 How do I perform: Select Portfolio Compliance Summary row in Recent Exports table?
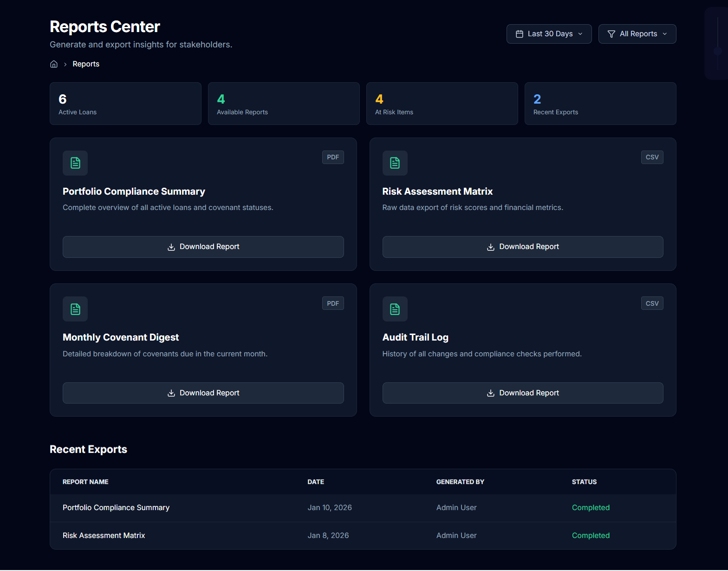point(363,508)
